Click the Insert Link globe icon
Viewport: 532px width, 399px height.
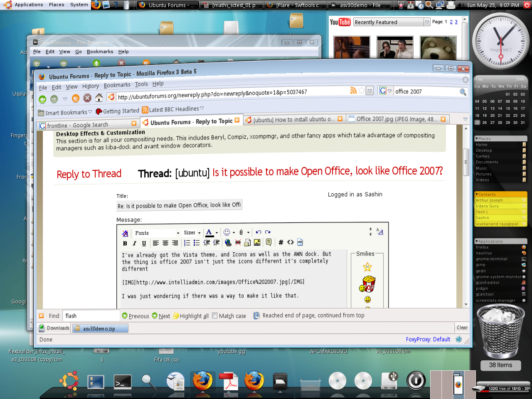228,242
